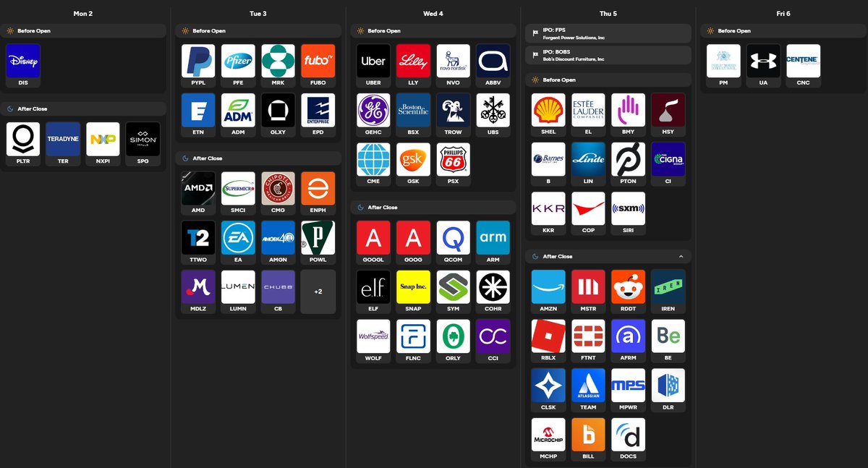Open the ConocoPhillips COP tile
Image resolution: width=868 pixels, height=468 pixels.
588,213
